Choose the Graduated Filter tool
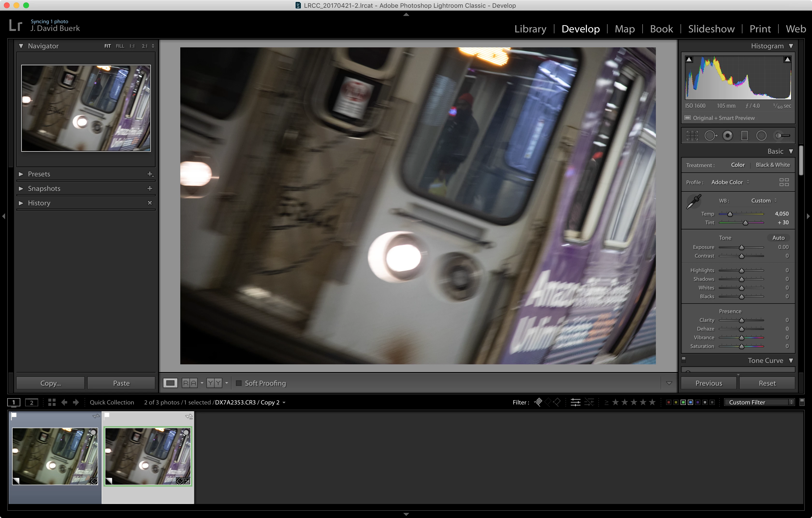The width and height of the screenshot is (812, 518). tap(744, 136)
